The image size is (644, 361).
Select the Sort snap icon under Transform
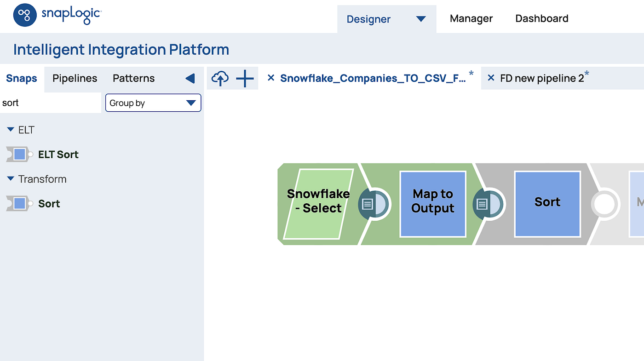point(18,203)
